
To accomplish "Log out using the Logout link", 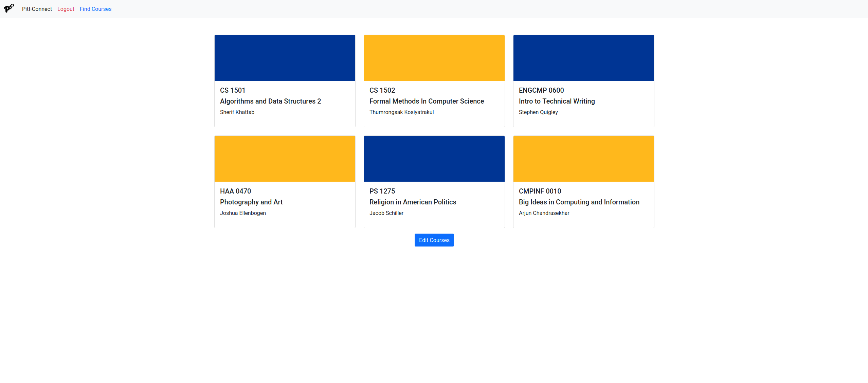I will [x=66, y=9].
